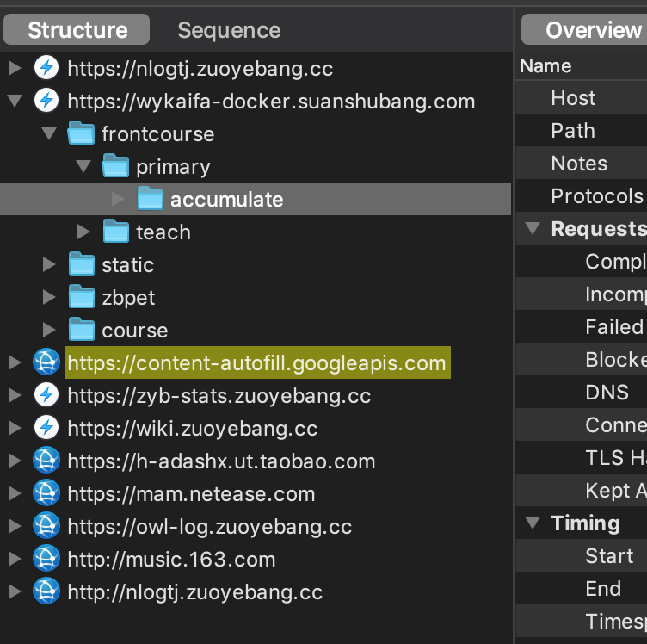
Task: Click the globe icon for mam.netease.com
Action: (46, 493)
